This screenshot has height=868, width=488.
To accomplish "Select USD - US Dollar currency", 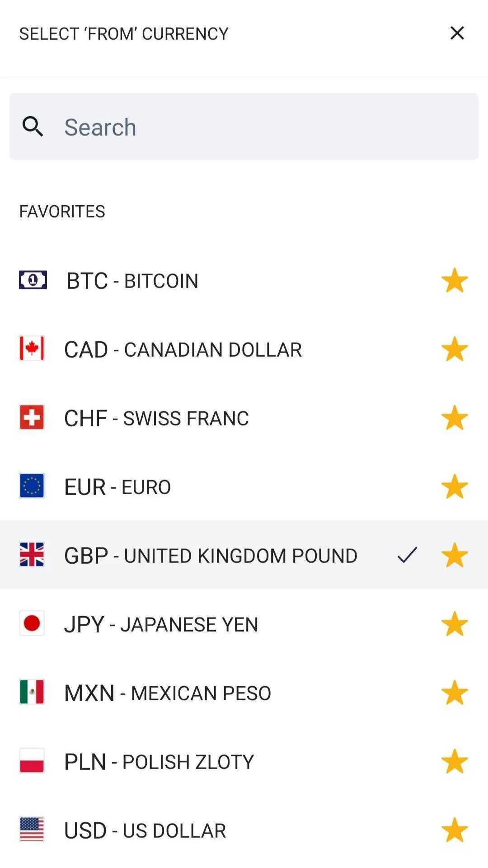I will [244, 830].
